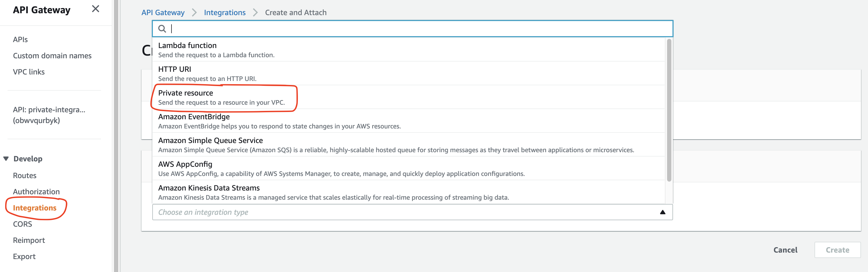Open the private-integra... API entry

click(49, 115)
